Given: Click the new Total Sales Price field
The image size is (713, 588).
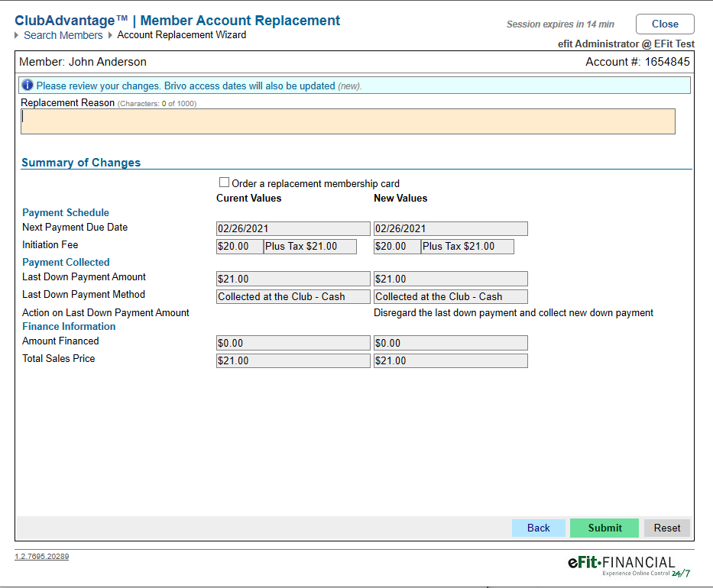Looking at the screenshot, I should tap(451, 360).
